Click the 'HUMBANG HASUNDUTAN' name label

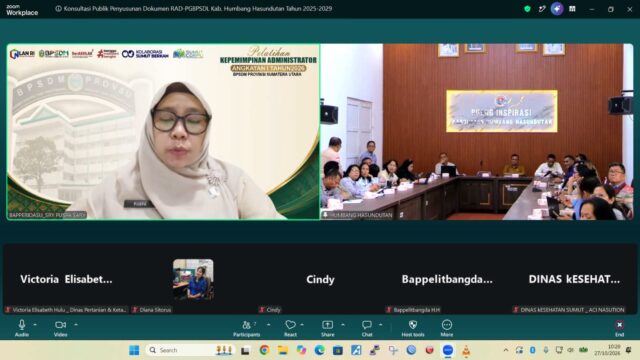[361, 215]
